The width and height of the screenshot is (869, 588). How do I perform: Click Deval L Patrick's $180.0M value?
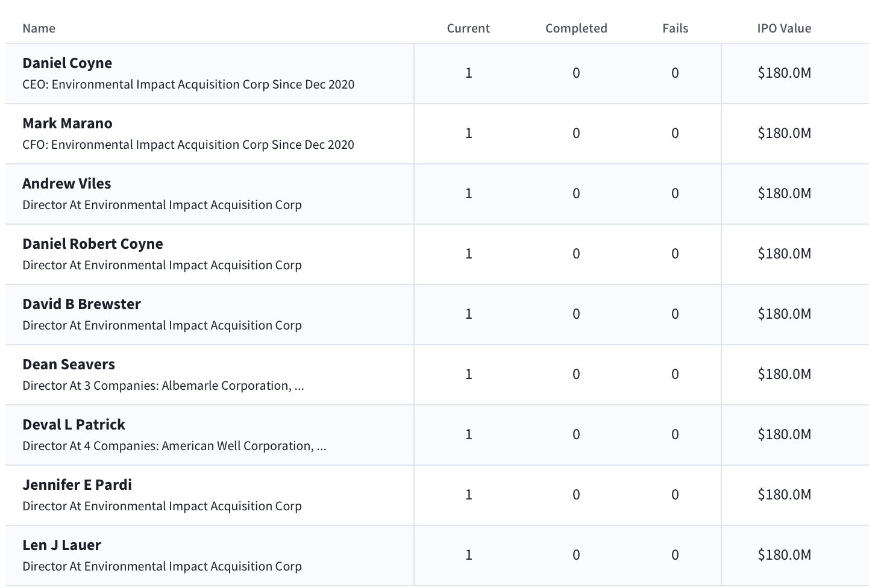click(784, 434)
